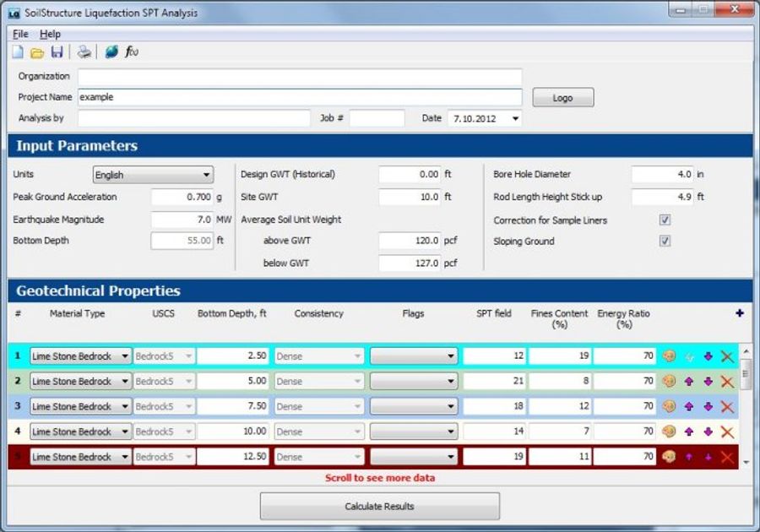This screenshot has width=760, height=532.
Task: Print the SPT analysis
Action: [84, 52]
